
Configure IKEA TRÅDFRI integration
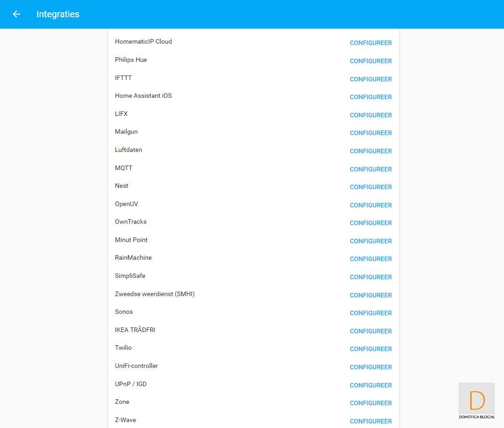(x=371, y=331)
